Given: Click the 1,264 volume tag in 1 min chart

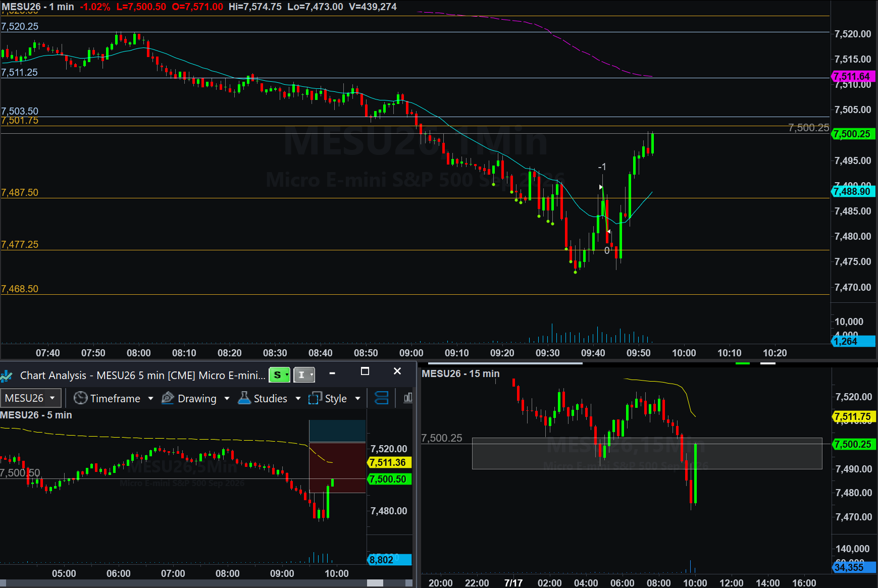Looking at the screenshot, I should (x=852, y=341).
